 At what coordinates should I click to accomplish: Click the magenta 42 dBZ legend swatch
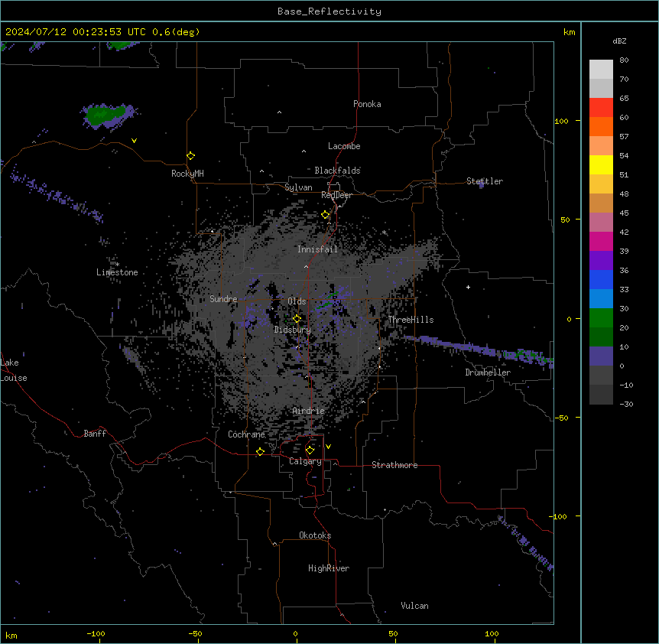(x=601, y=241)
